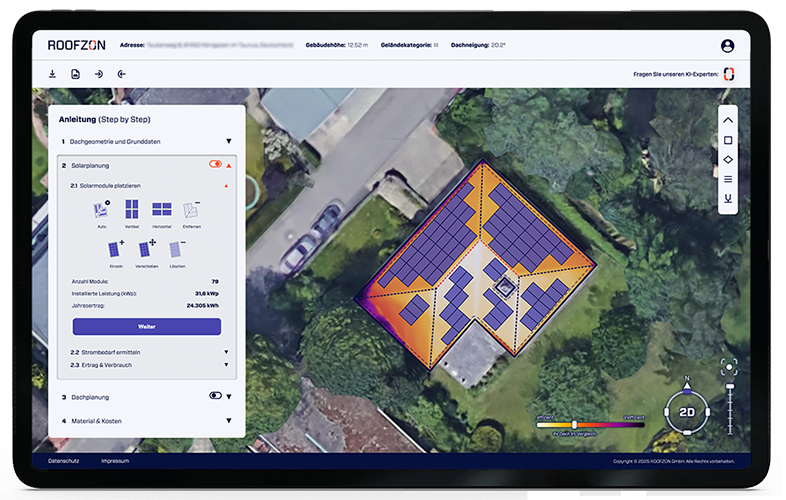The height and width of the screenshot is (500, 786).
Task: Open the KI-Experten assistant icon
Action: tap(729, 74)
